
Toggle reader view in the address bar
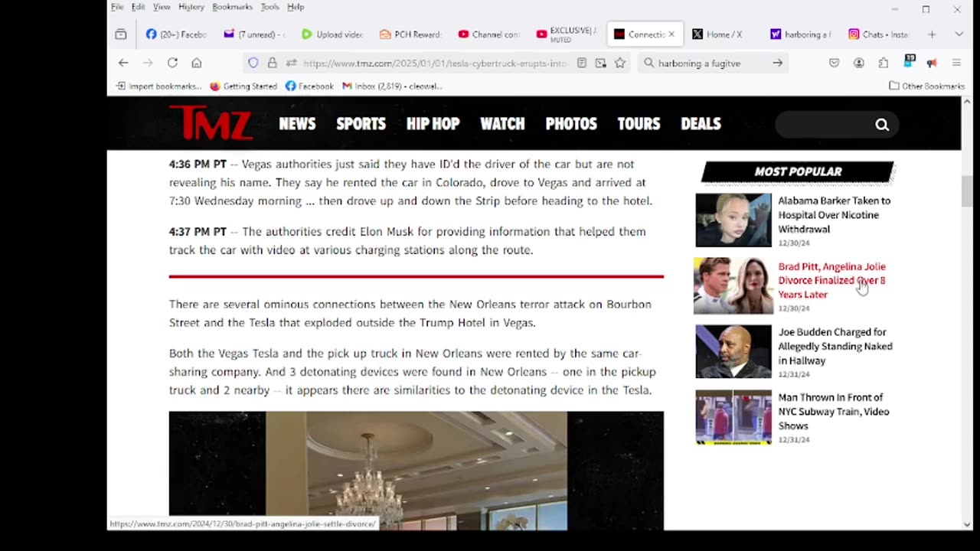[582, 63]
